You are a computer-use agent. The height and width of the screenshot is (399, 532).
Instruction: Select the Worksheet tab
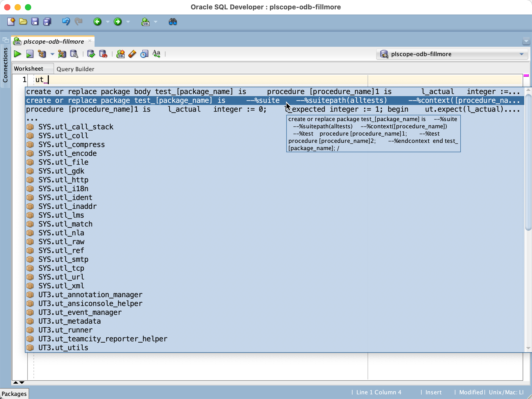click(x=29, y=68)
